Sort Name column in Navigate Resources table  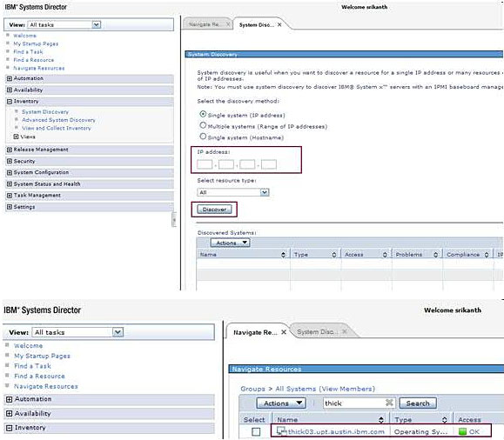pos(381,420)
